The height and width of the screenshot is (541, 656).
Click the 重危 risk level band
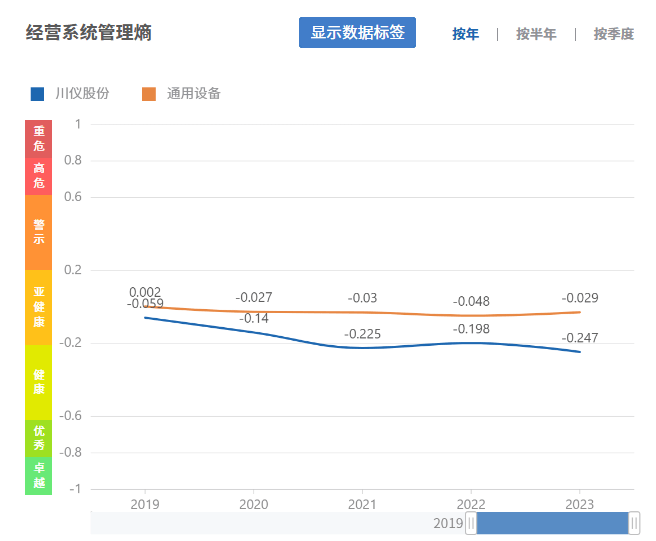[38, 138]
